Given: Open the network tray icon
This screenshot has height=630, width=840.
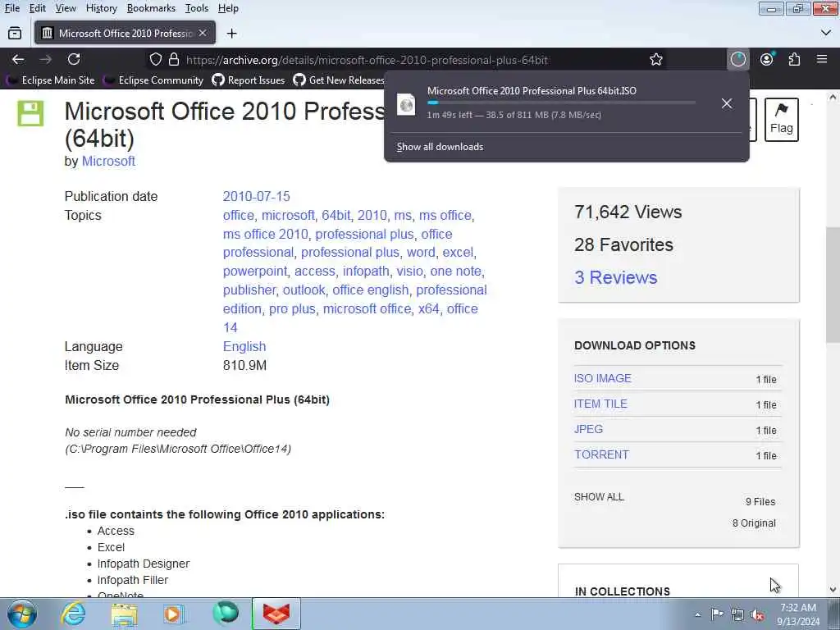Looking at the screenshot, I should coord(737,614).
